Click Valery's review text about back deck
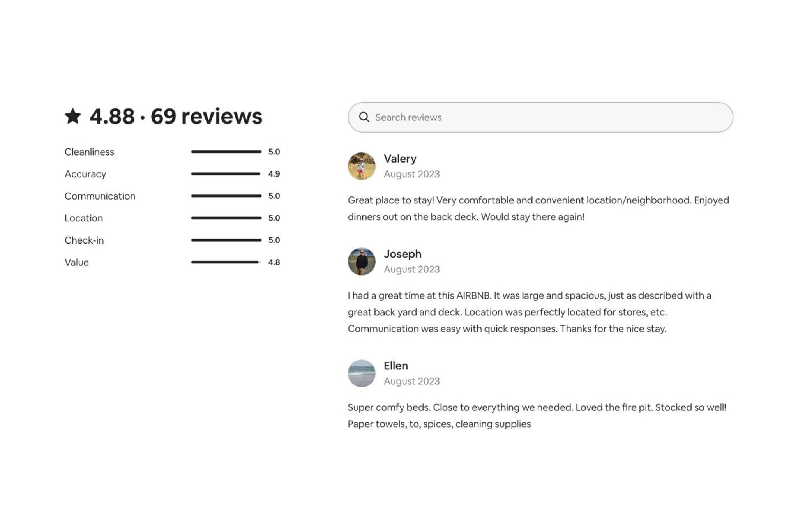 [x=538, y=209]
